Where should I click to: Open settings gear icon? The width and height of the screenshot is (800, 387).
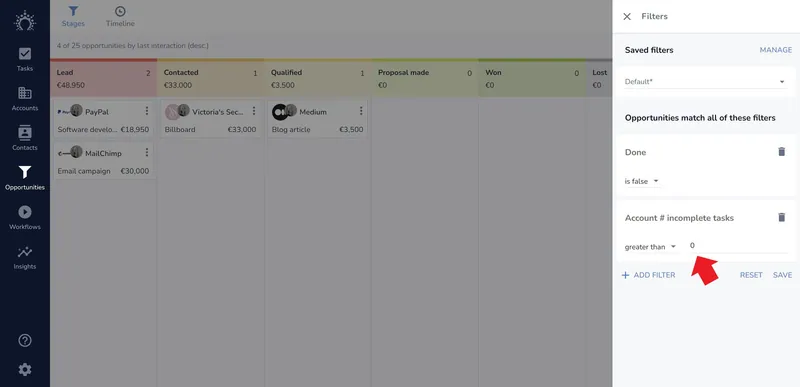click(x=24, y=370)
